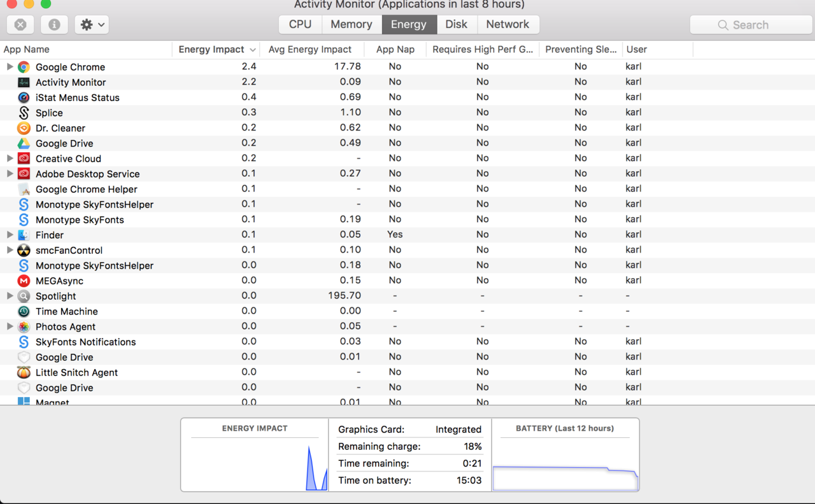This screenshot has width=815, height=504.
Task: Click the Quit Process stop button
Action: (20, 25)
